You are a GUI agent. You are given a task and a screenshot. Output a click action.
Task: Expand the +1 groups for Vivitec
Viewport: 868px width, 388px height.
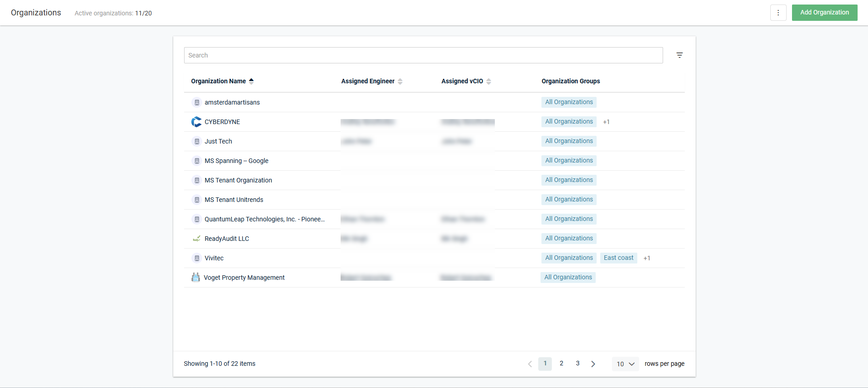point(647,258)
